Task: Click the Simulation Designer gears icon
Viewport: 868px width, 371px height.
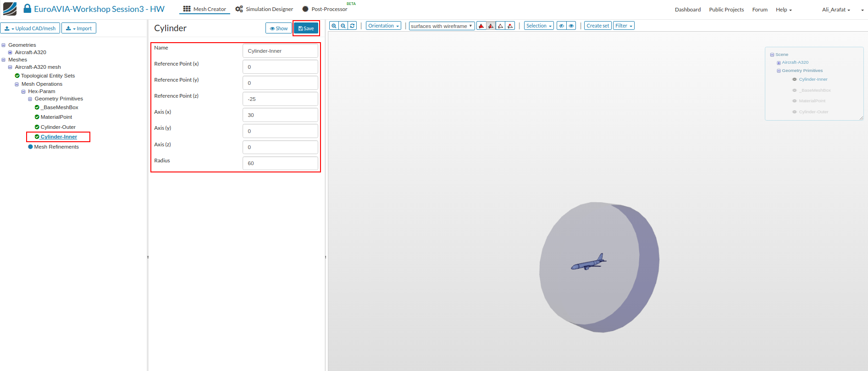Action: pyautogui.click(x=239, y=9)
